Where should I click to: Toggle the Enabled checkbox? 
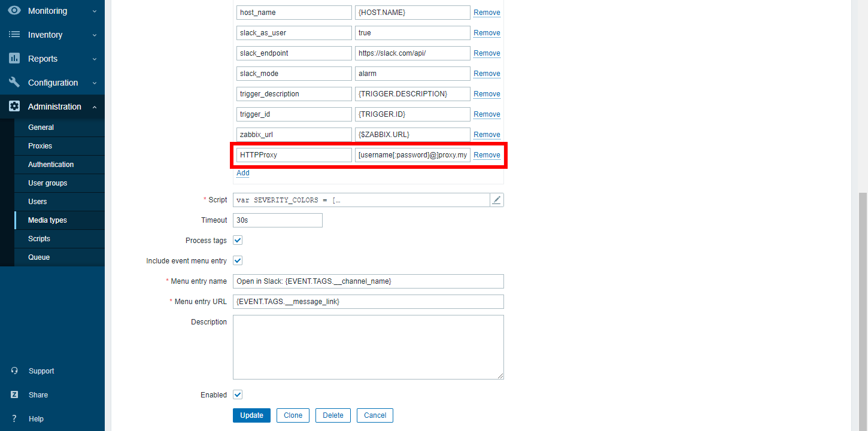pos(237,394)
